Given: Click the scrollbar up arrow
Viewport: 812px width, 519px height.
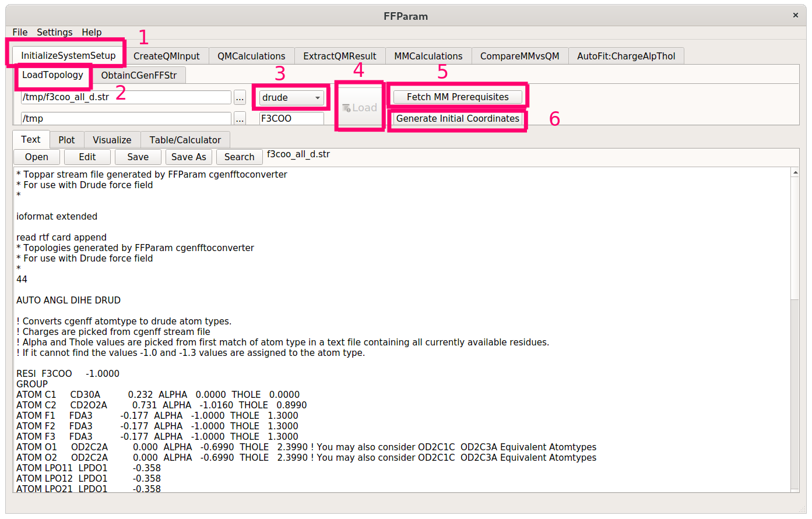Looking at the screenshot, I should 795,172.
